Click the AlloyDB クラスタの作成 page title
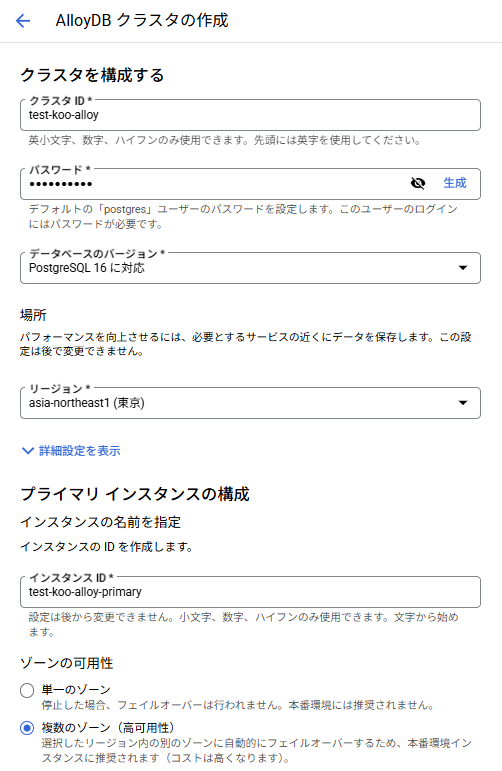 point(142,21)
